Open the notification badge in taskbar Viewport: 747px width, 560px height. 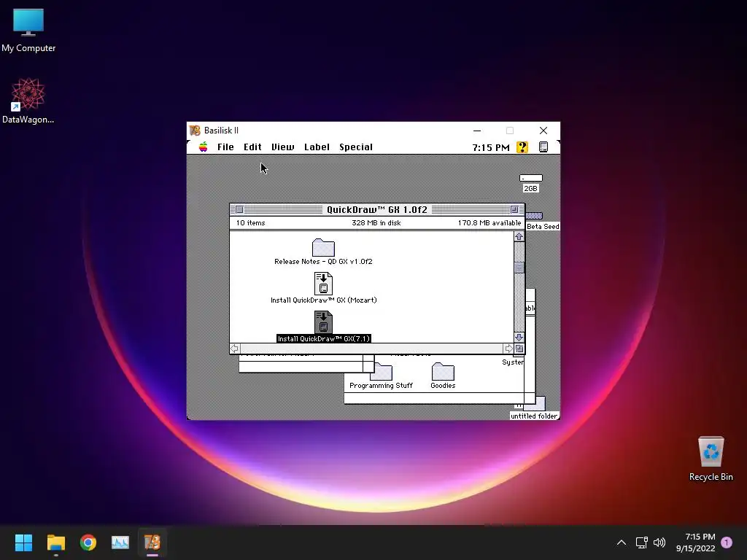tap(727, 542)
